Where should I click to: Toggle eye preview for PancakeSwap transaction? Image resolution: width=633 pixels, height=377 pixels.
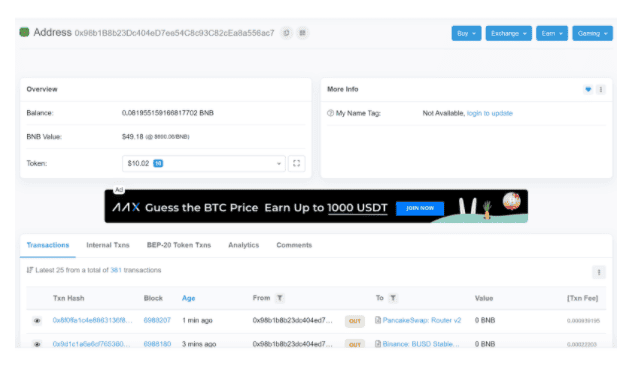click(x=37, y=321)
